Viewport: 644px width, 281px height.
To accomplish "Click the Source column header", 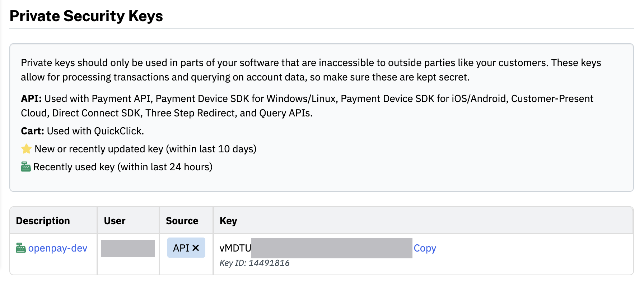I will 182,221.
